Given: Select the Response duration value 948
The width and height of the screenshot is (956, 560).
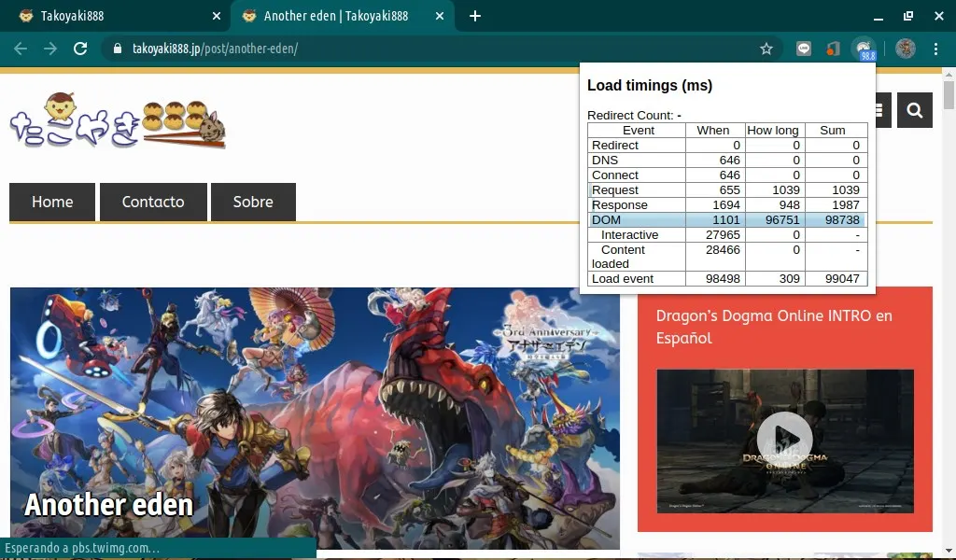Looking at the screenshot, I should [x=790, y=204].
